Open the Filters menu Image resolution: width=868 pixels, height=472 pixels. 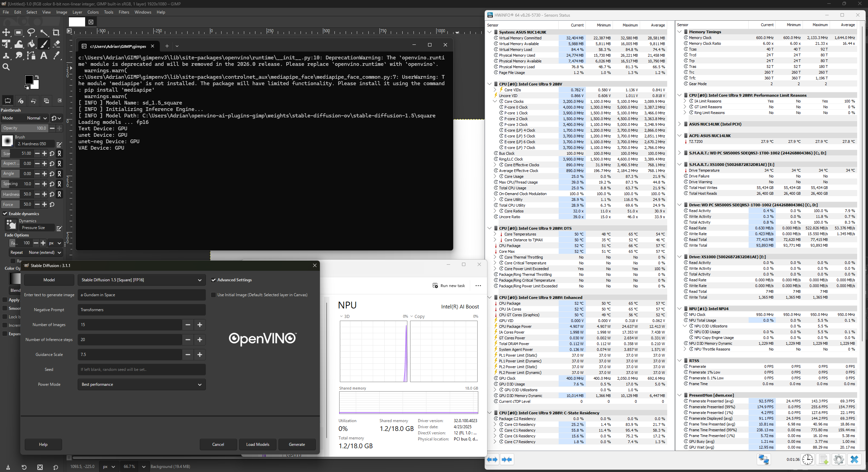click(124, 12)
